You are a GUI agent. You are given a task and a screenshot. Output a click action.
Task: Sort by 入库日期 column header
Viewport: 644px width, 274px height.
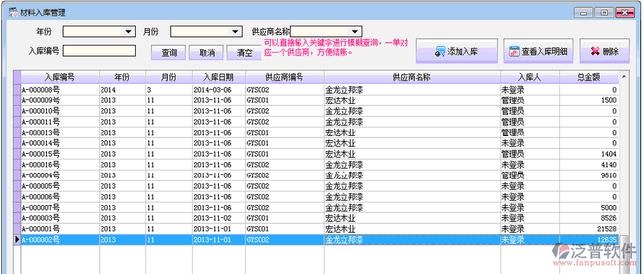tap(219, 77)
